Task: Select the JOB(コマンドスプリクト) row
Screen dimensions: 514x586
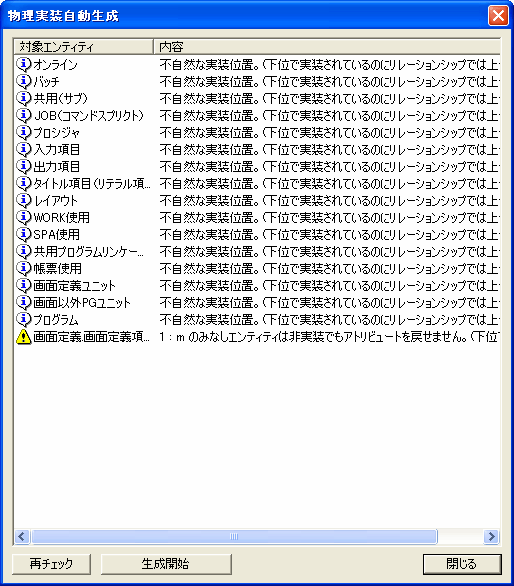Action: pyautogui.click(x=257, y=115)
